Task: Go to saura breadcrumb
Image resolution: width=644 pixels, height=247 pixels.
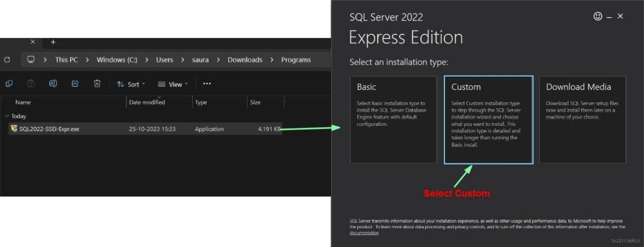Action: 200,59
